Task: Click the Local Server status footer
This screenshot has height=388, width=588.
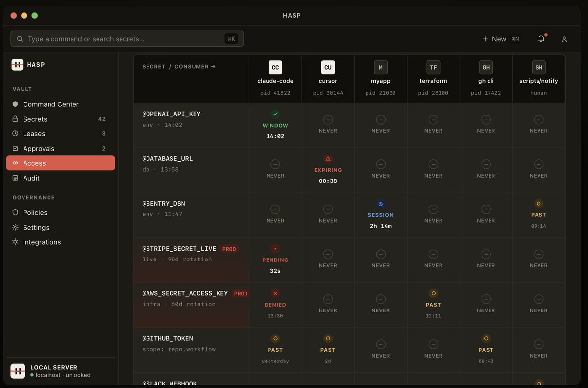Action: coord(61,371)
